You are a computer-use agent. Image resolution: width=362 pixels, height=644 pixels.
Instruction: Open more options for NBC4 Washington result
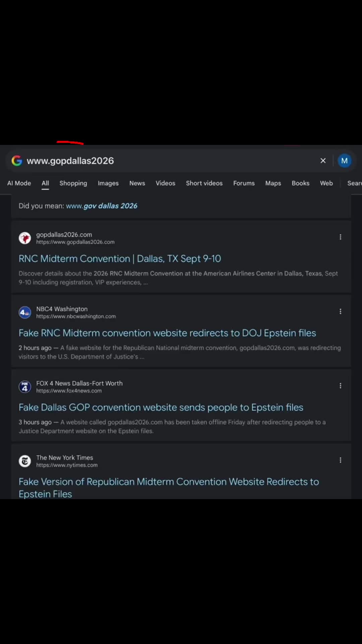coord(341,312)
